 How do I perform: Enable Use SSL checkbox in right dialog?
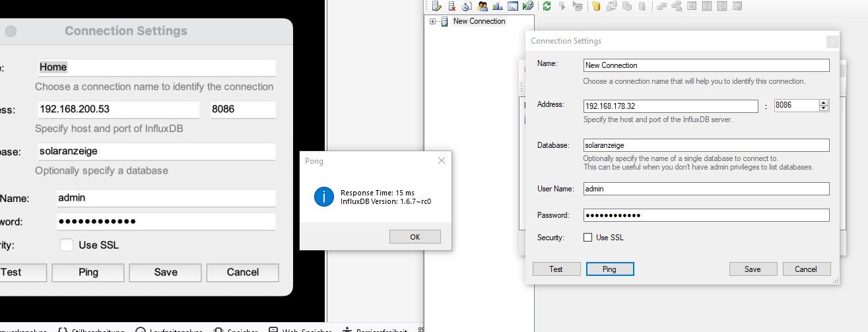pos(587,238)
